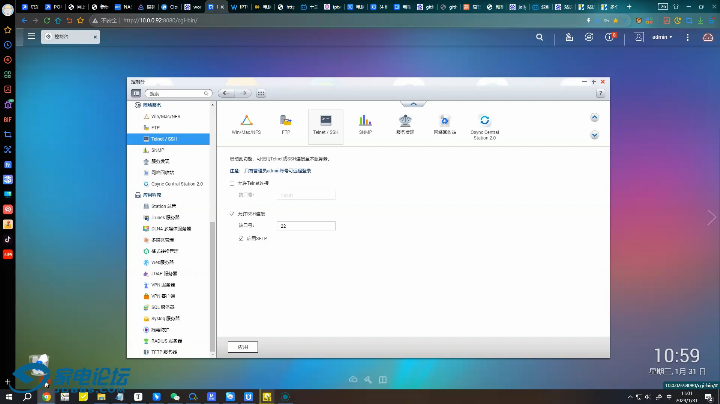
Task: Select the Telnet / SSH icon tile
Action: click(x=326, y=125)
